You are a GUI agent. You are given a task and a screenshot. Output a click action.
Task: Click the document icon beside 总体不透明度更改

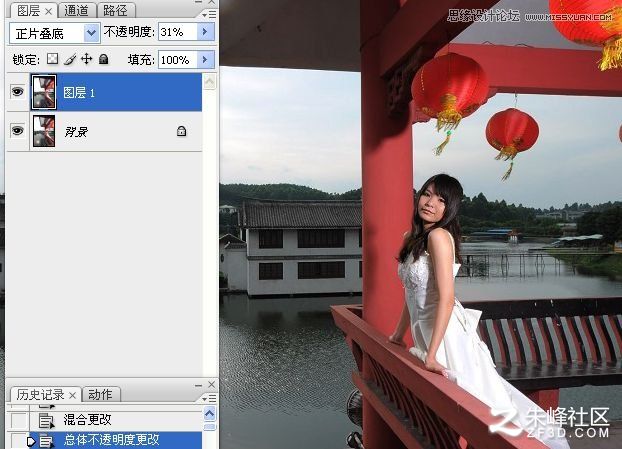pos(46,441)
